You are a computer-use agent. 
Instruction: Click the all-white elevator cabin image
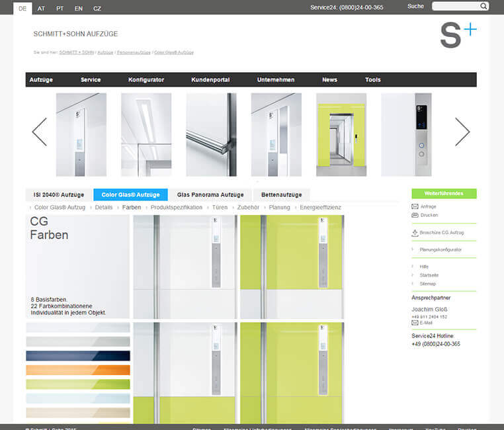click(185, 267)
